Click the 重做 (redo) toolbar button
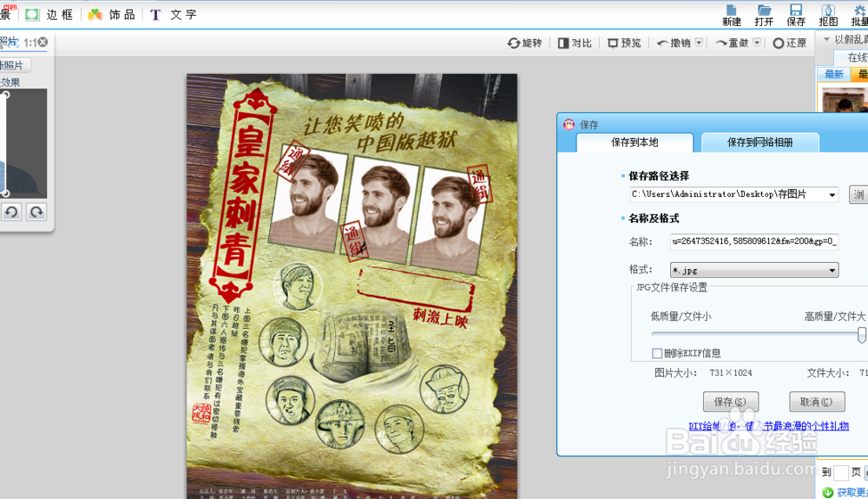The height and width of the screenshot is (499, 868). click(732, 43)
